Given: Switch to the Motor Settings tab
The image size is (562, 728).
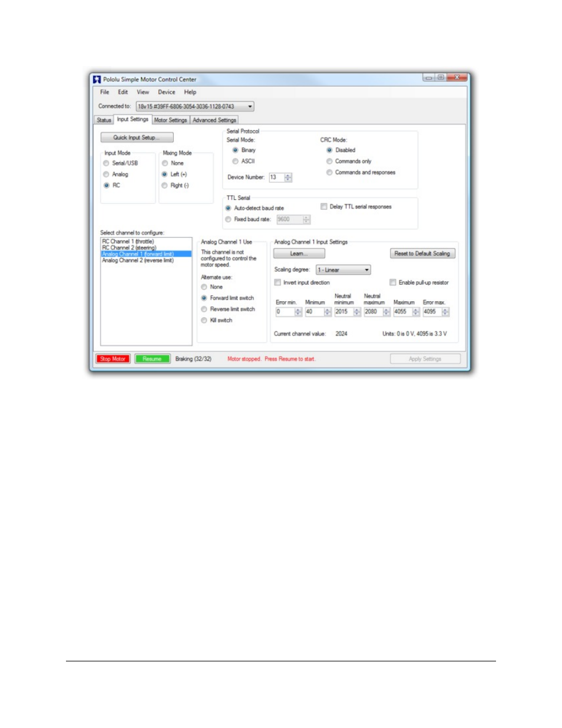Looking at the screenshot, I should point(171,120).
